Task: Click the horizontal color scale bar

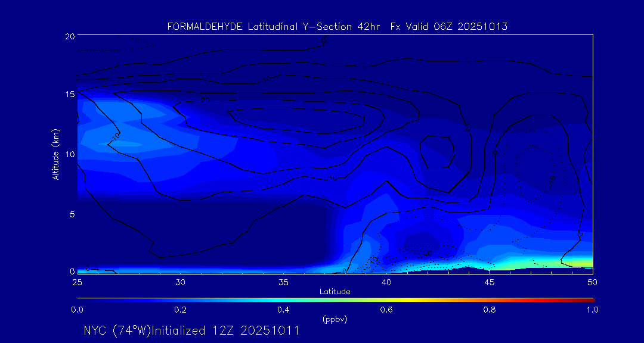Action: 336,300
